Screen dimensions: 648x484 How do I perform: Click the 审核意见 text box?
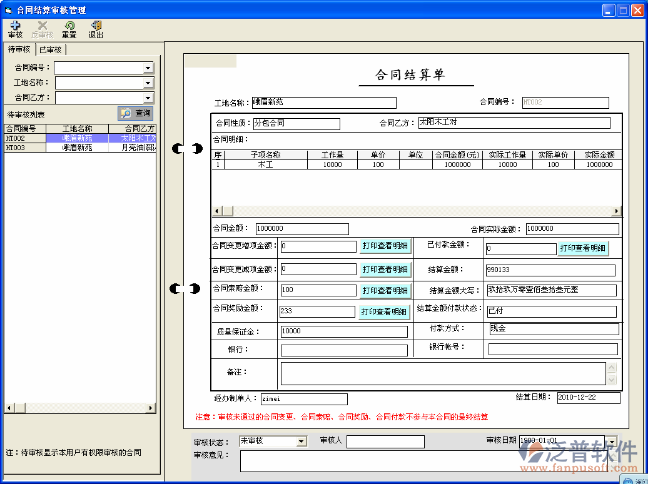420,460
